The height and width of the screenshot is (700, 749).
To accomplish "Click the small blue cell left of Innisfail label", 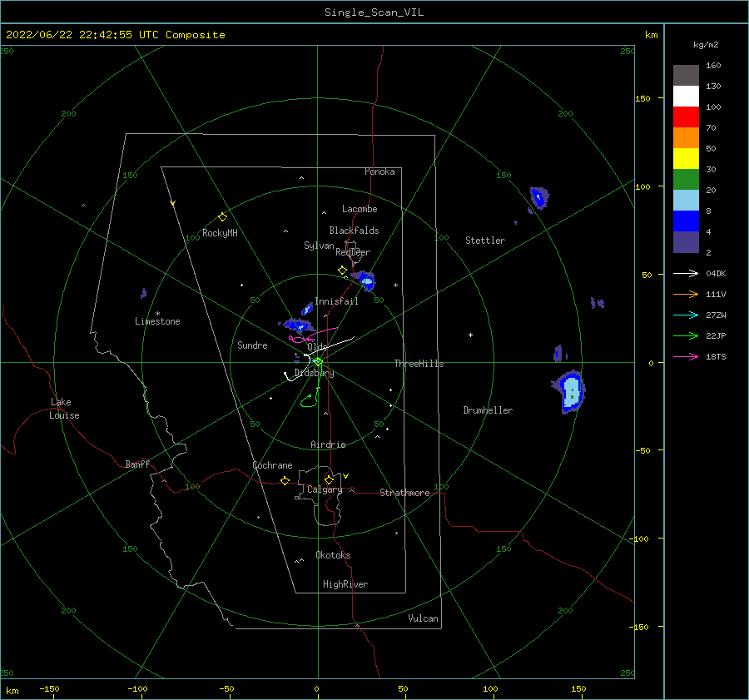I will 307,309.
